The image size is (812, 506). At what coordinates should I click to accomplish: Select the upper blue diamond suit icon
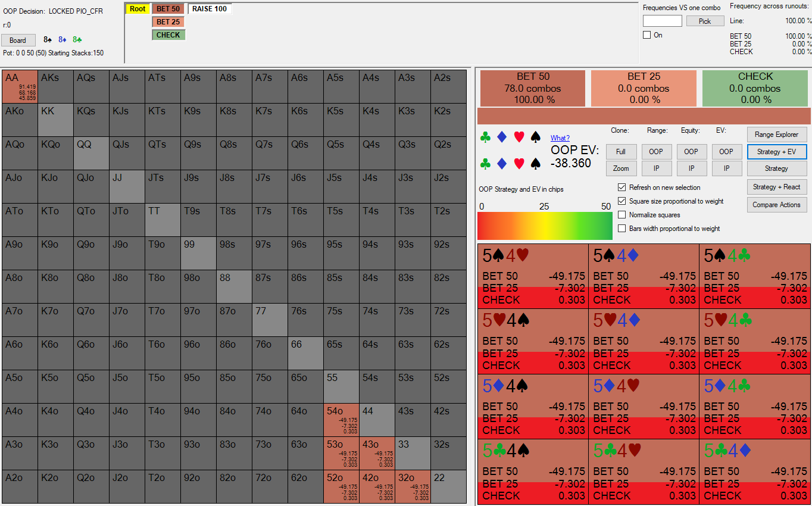[502, 138]
